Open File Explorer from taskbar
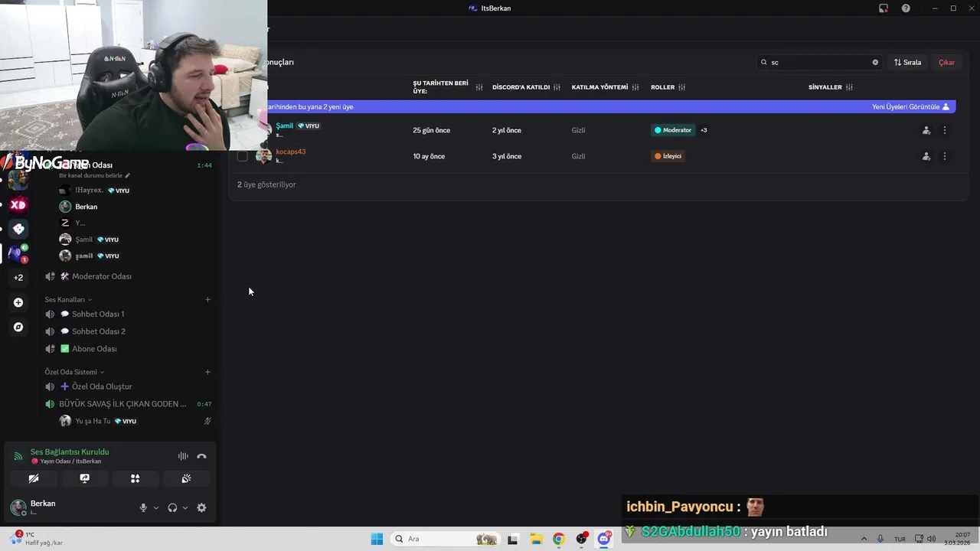Viewport: 980px width, 551px height. [535, 539]
